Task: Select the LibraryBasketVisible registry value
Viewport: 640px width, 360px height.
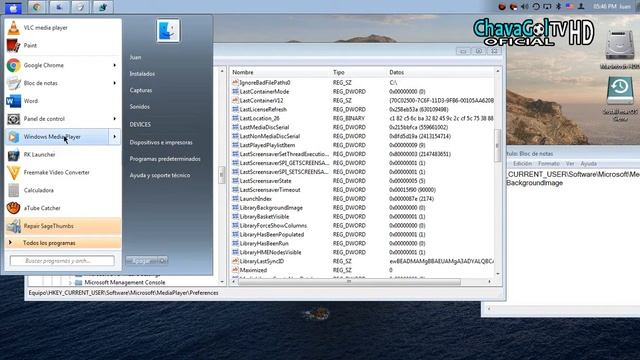Action: pyautogui.click(x=264, y=217)
